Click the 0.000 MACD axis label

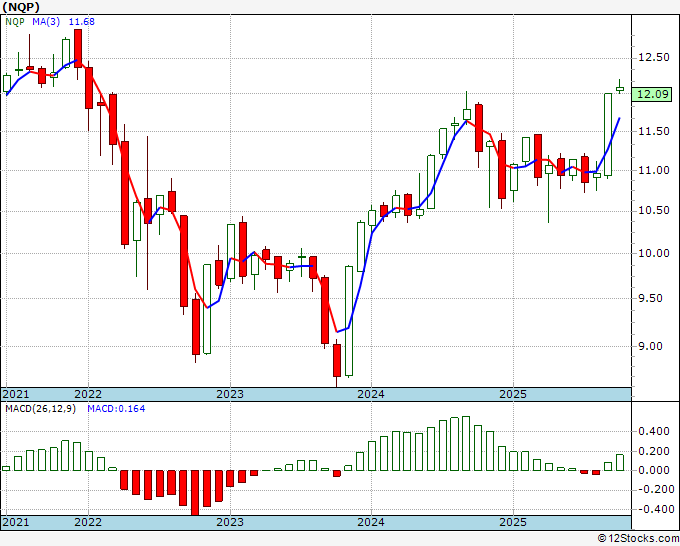click(654, 470)
